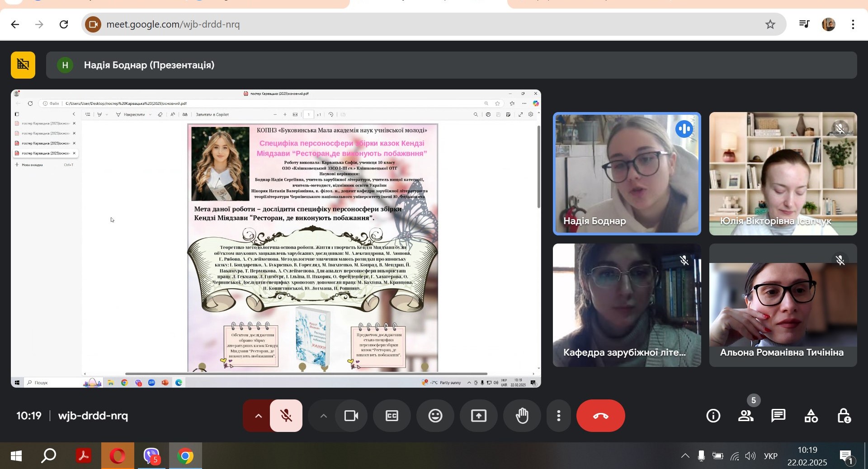The height and width of the screenshot is (469, 868).
Task: Open Windows search from the taskbar
Action: coord(49,456)
